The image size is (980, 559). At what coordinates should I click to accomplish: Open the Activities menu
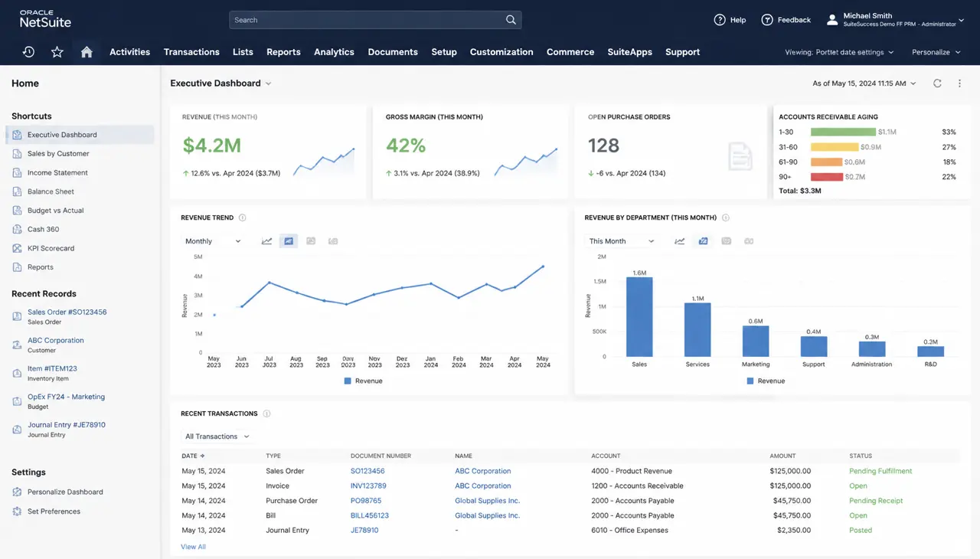coord(129,52)
